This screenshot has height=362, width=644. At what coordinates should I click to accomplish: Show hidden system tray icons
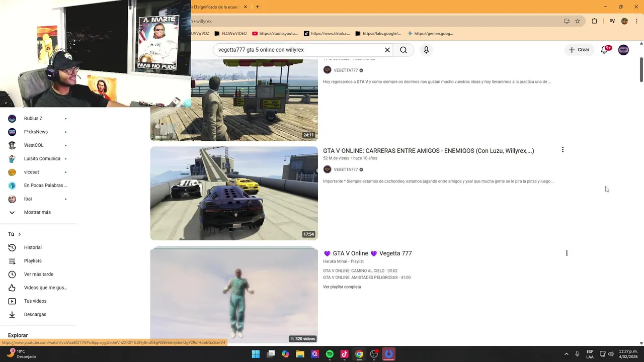pyautogui.click(x=566, y=354)
